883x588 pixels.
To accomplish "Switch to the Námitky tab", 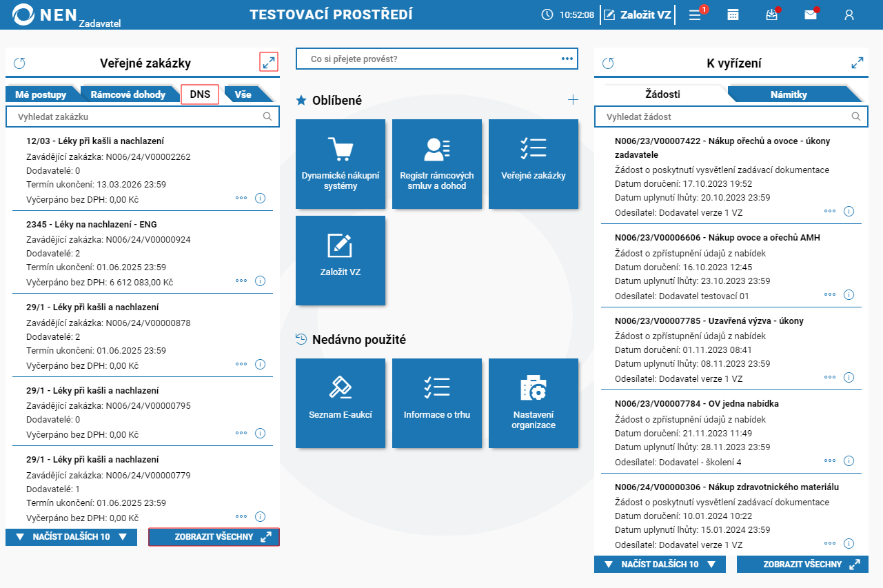I will pyautogui.click(x=789, y=94).
